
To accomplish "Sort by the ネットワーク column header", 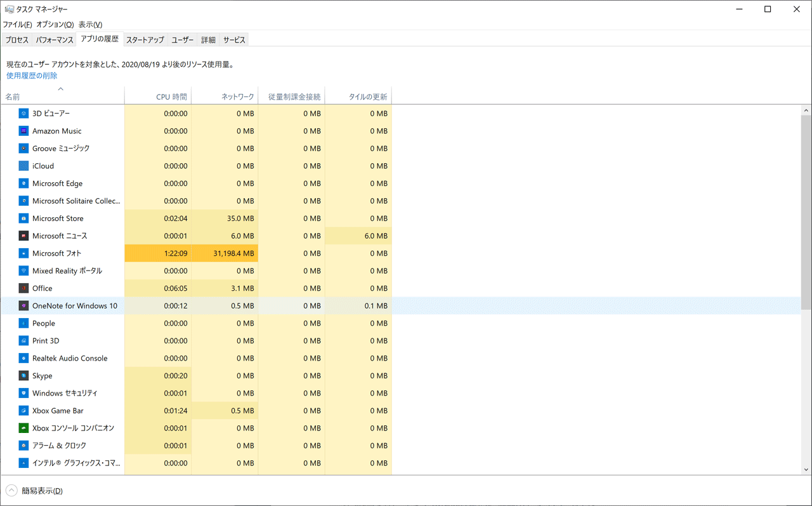I will [225, 95].
